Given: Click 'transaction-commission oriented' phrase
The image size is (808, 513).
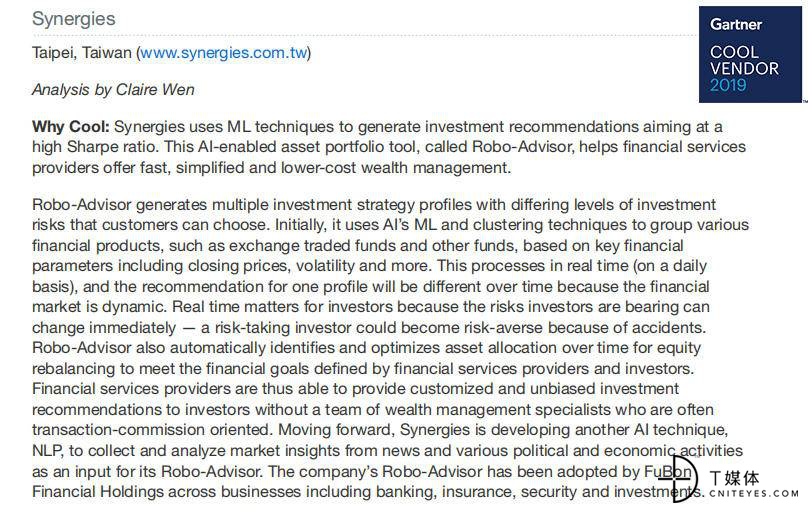Looking at the screenshot, I should (151, 430).
